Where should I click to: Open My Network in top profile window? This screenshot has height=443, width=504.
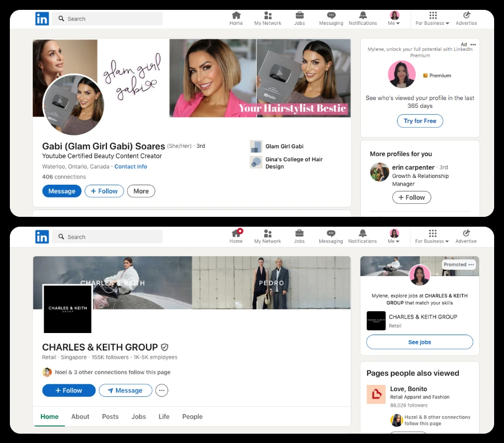[x=268, y=18]
